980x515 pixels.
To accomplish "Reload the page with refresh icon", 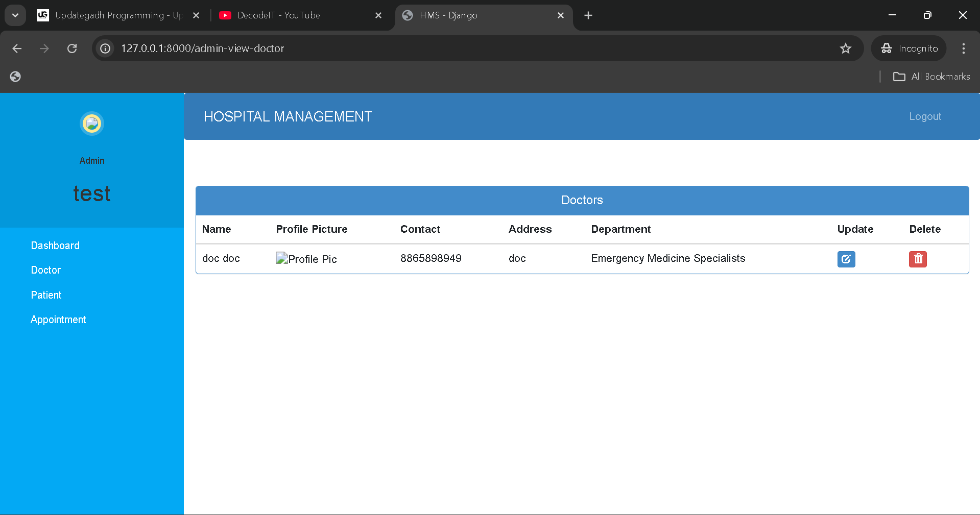I will (72, 48).
